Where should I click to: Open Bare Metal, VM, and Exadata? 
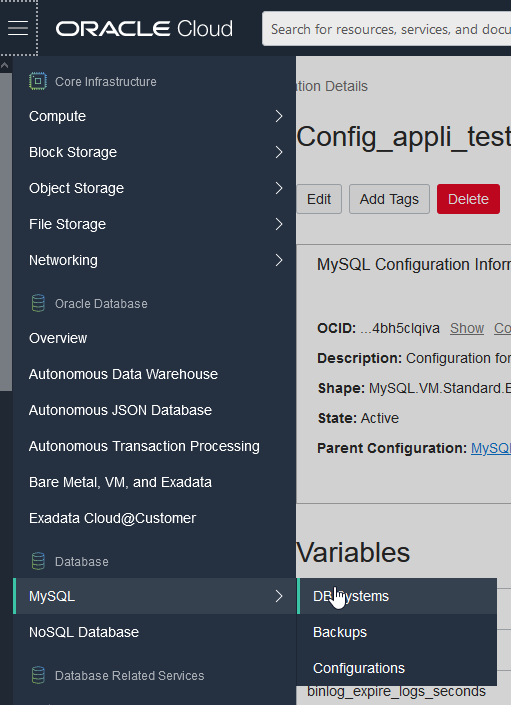coord(155,482)
